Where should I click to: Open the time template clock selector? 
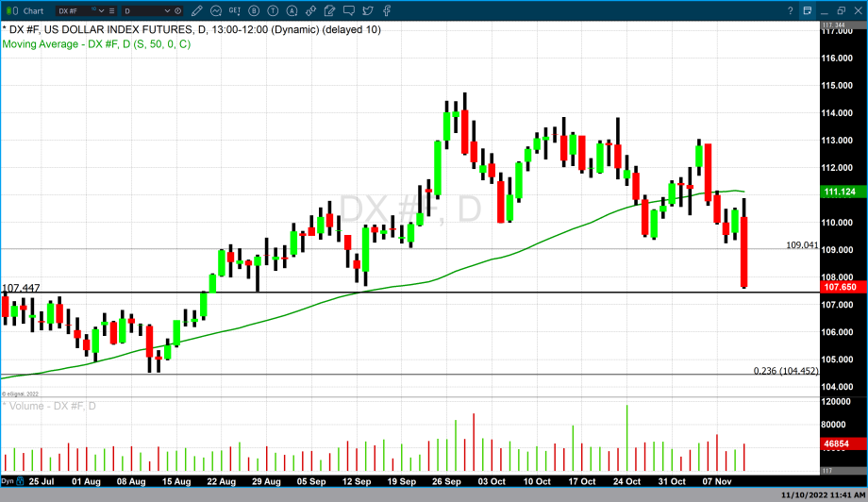177,10
